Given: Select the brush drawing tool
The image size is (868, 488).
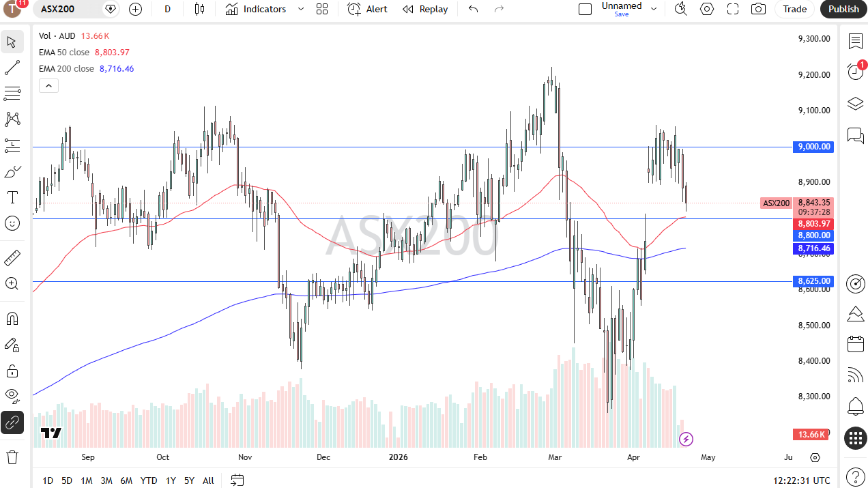Looking at the screenshot, I should pyautogui.click(x=12, y=171).
